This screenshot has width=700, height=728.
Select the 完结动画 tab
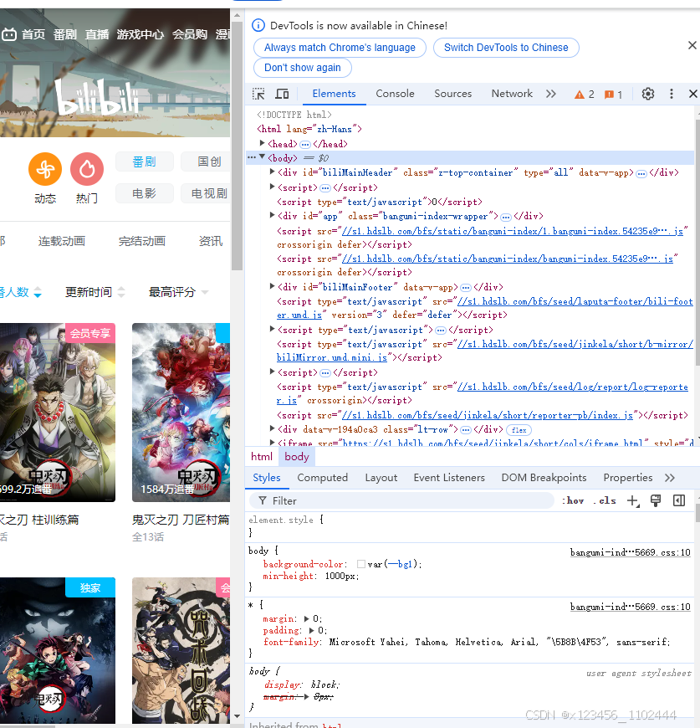(x=142, y=241)
